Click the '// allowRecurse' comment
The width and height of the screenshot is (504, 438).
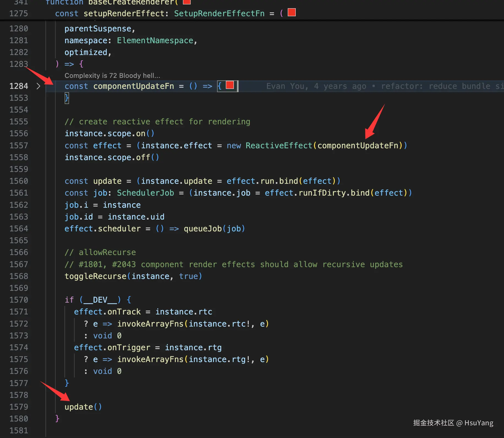click(x=100, y=252)
